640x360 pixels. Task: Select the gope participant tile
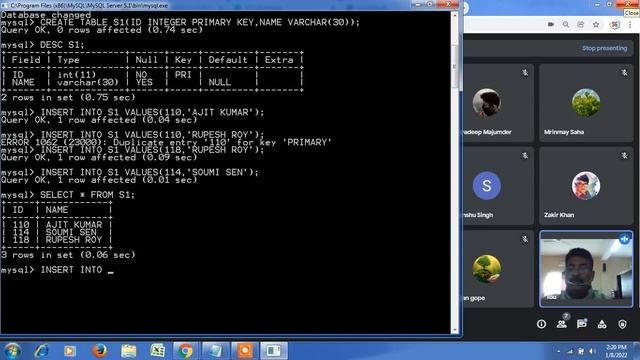tap(498, 269)
